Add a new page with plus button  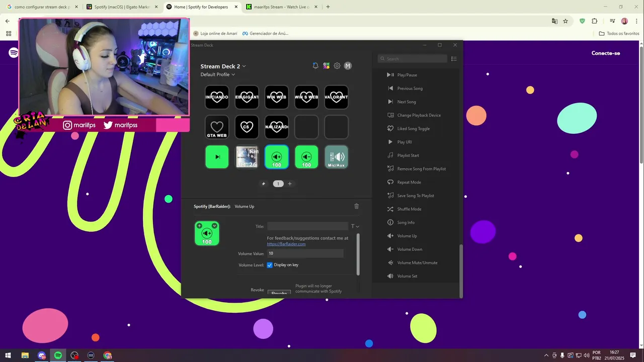click(289, 184)
